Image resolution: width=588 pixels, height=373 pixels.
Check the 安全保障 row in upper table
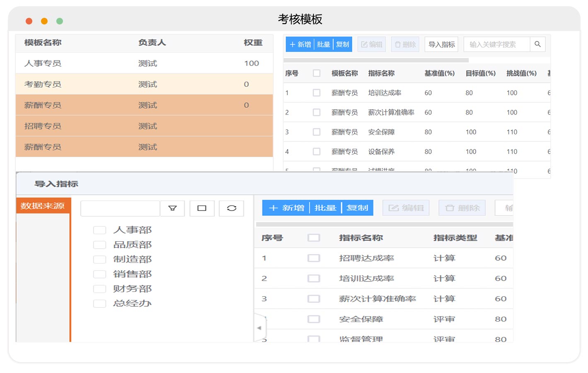point(317,132)
